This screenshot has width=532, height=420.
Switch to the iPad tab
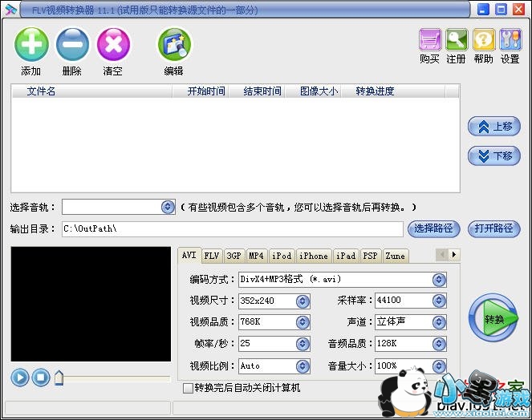tap(346, 256)
